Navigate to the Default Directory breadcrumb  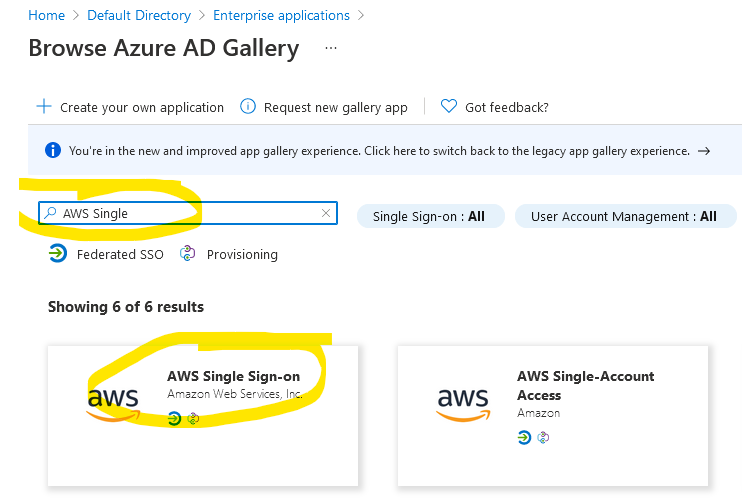pos(139,15)
